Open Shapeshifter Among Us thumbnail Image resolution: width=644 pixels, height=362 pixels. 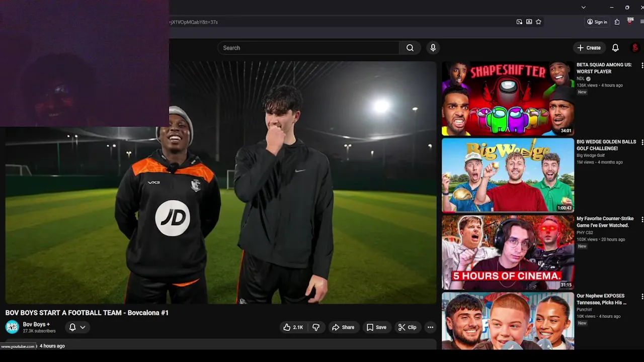[x=508, y=99]
